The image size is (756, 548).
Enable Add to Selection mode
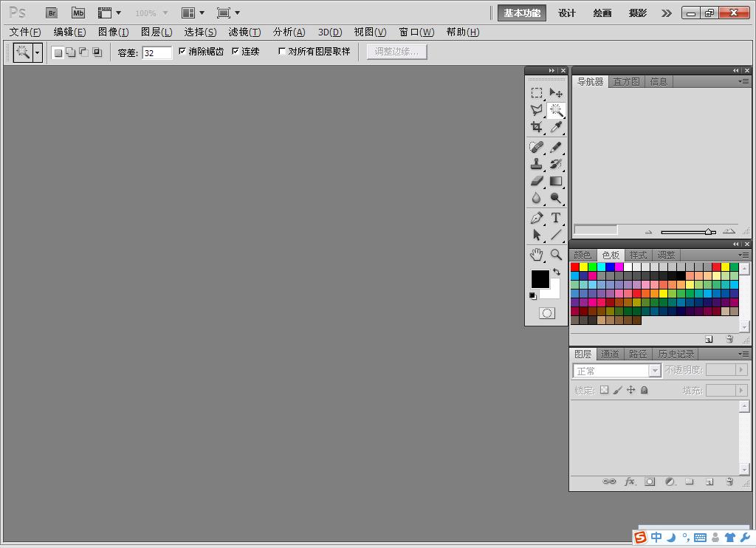tap(71, 52)
